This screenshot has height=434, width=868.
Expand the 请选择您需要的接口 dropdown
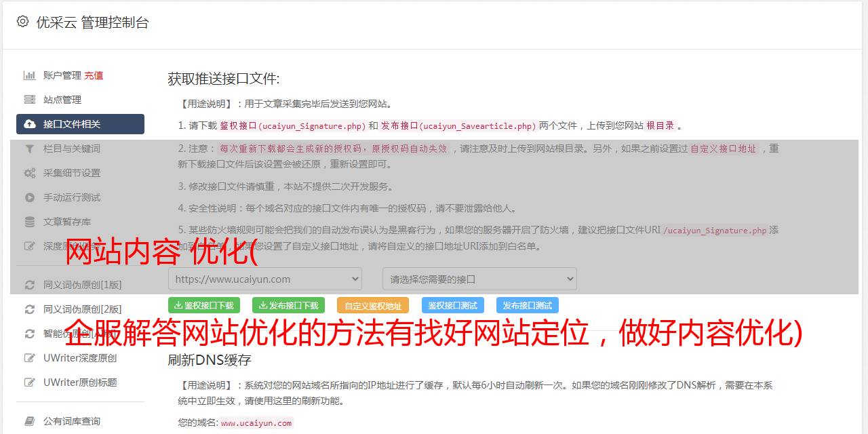(479, 279)
